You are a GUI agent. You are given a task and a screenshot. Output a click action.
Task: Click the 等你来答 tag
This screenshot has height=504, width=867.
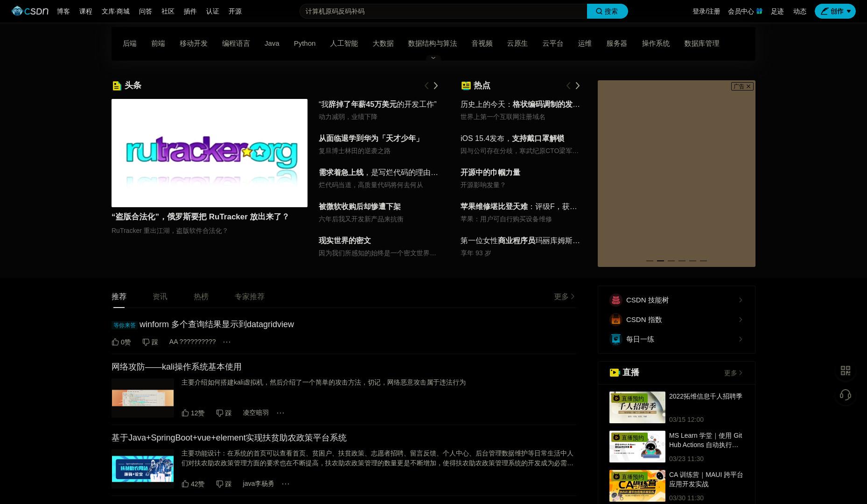[125, 325]
